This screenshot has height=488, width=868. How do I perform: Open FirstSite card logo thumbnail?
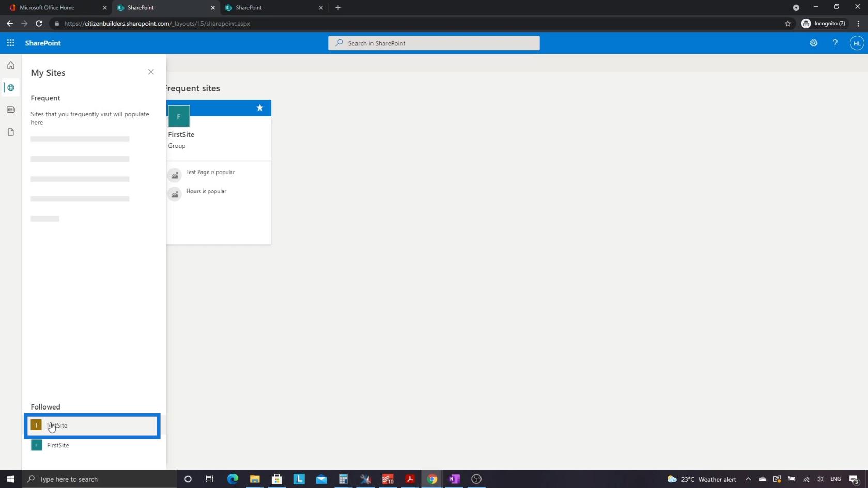point(179,116)
